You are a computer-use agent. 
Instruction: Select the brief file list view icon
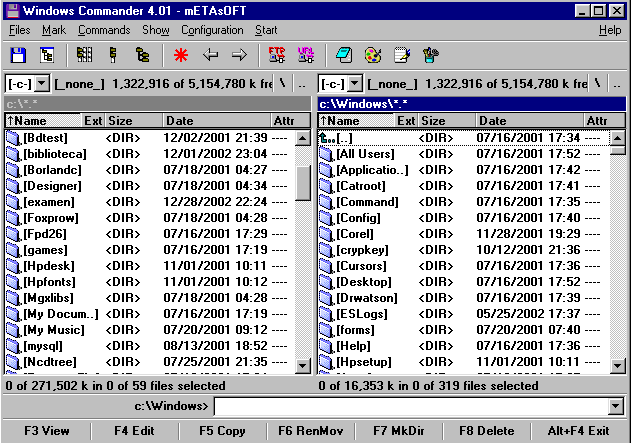tap(84, 55)
